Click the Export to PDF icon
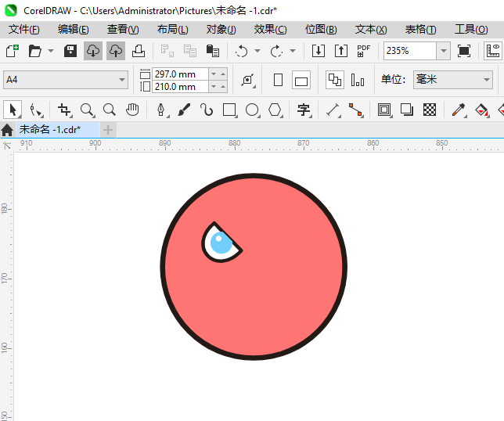 pos(363,51)
